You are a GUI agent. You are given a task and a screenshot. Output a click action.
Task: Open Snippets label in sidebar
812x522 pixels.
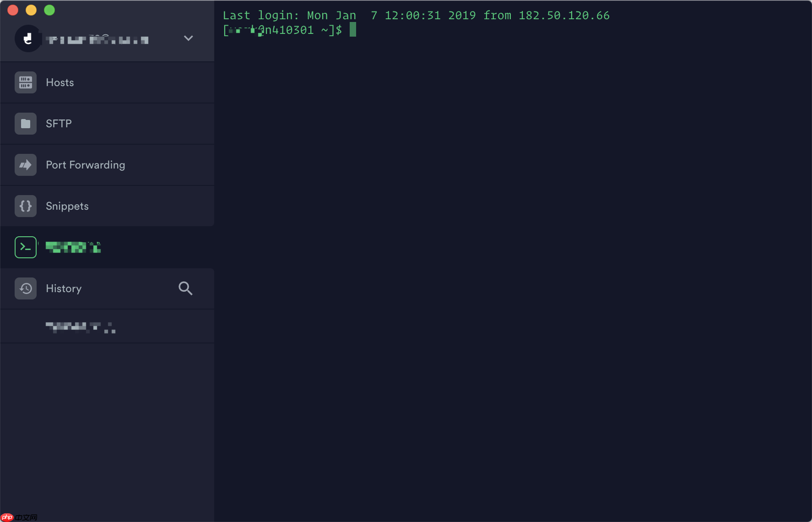tap(67, 206)
